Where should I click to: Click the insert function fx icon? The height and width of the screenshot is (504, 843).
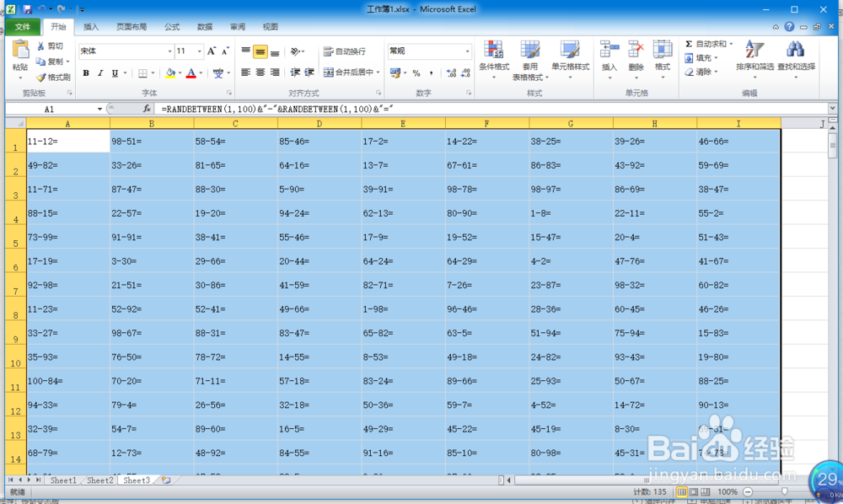[146, 109]
